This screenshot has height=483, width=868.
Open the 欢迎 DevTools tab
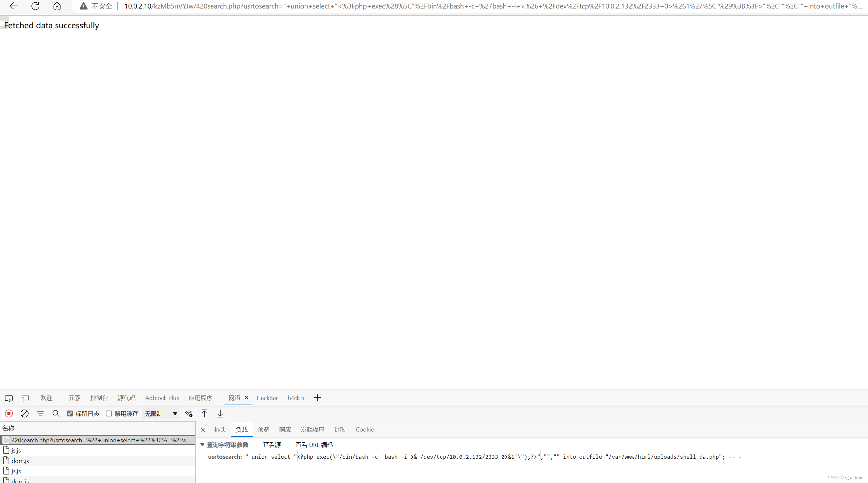pos(47,398)
